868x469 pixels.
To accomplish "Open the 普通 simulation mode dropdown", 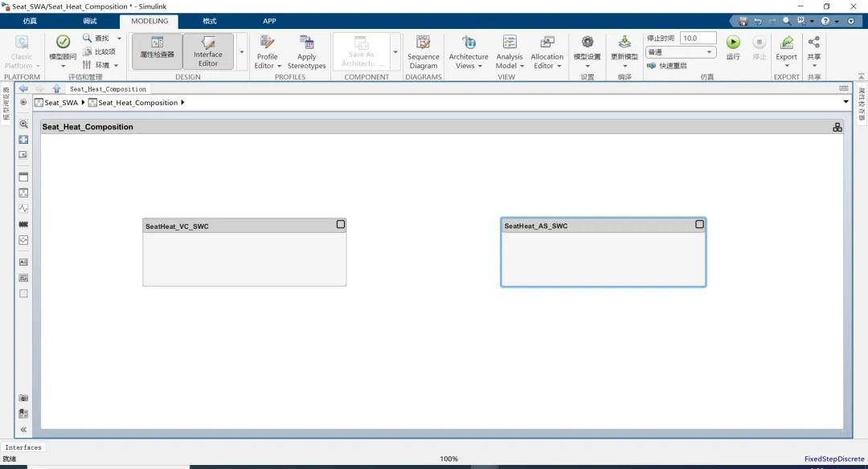I will 681,52.
